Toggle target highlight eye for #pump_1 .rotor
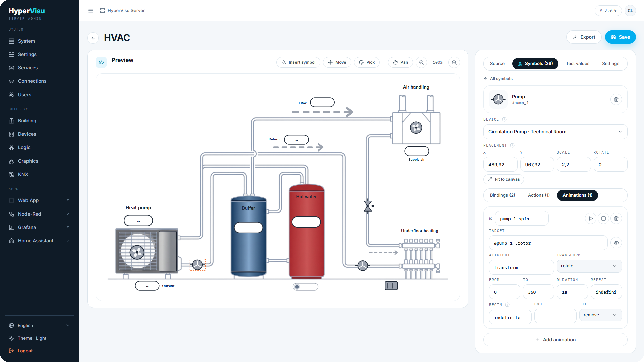Image resolution: width=644 pixels, height=362 pixels. tap(616, 243)
